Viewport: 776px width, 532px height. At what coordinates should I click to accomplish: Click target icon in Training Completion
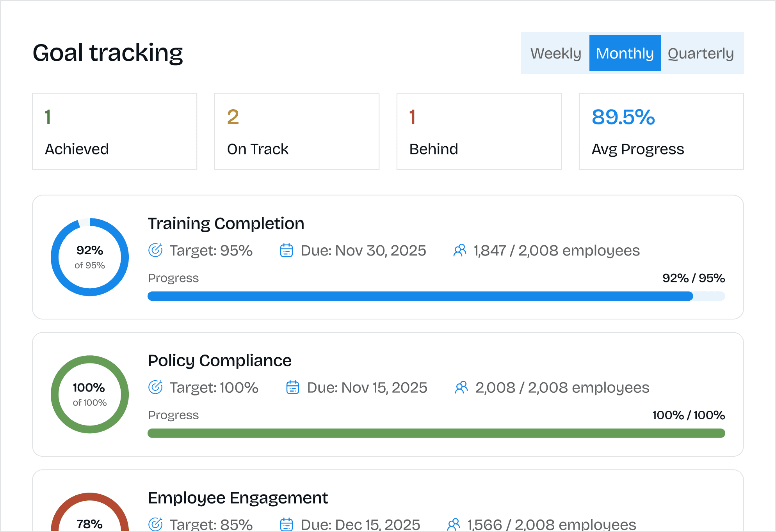155,250
